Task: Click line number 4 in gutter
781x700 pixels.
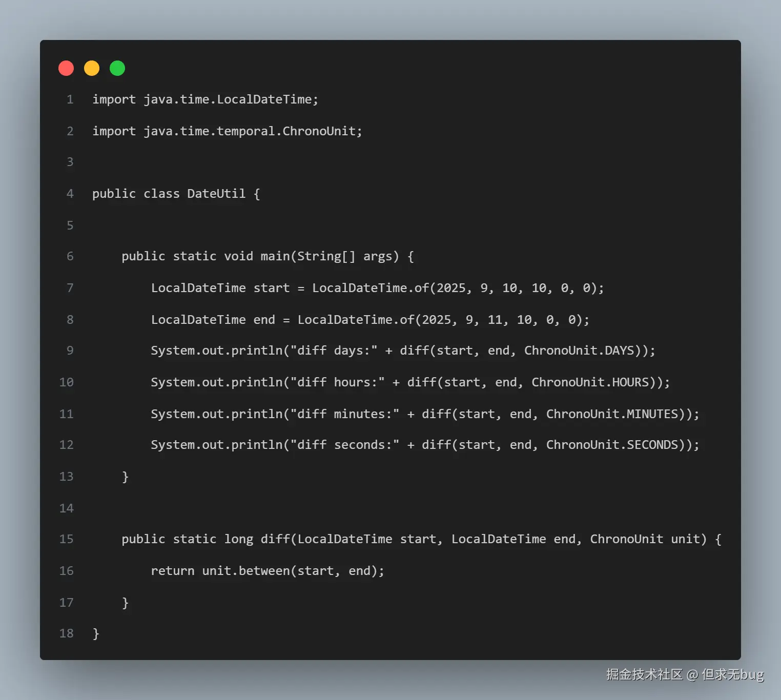Action: (70, 194)
